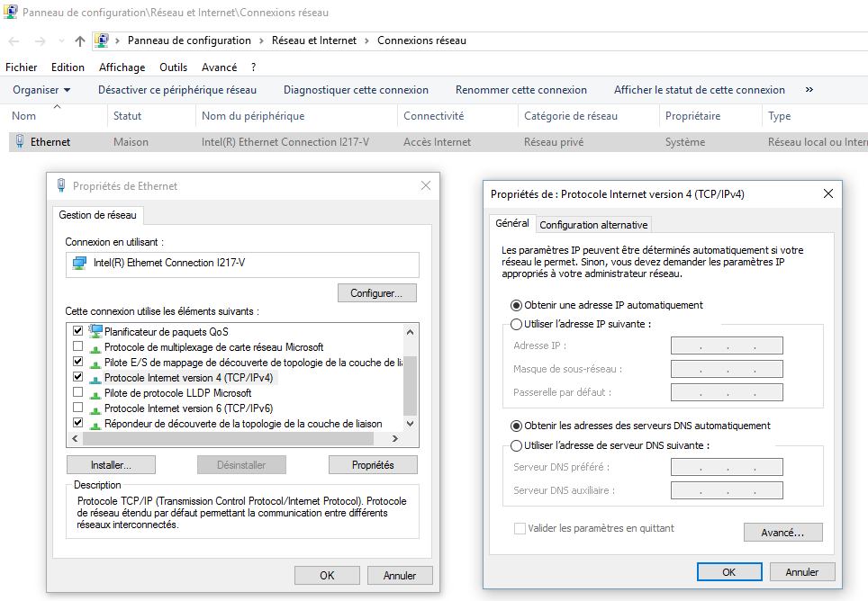This screenshot has width=868, height=601.
Task: Expand the recent locations dropdown arrow
Action: [61, 41]
